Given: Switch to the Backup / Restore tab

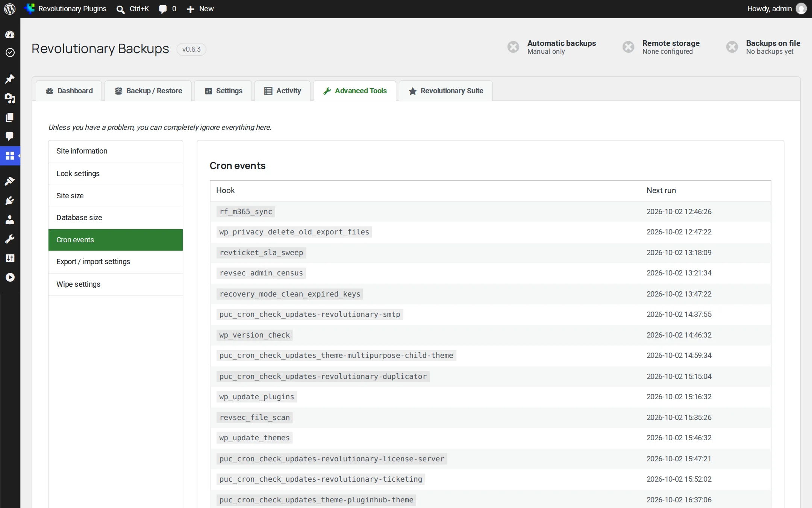Looking at the screenshot, I should (x=148, y=91).
